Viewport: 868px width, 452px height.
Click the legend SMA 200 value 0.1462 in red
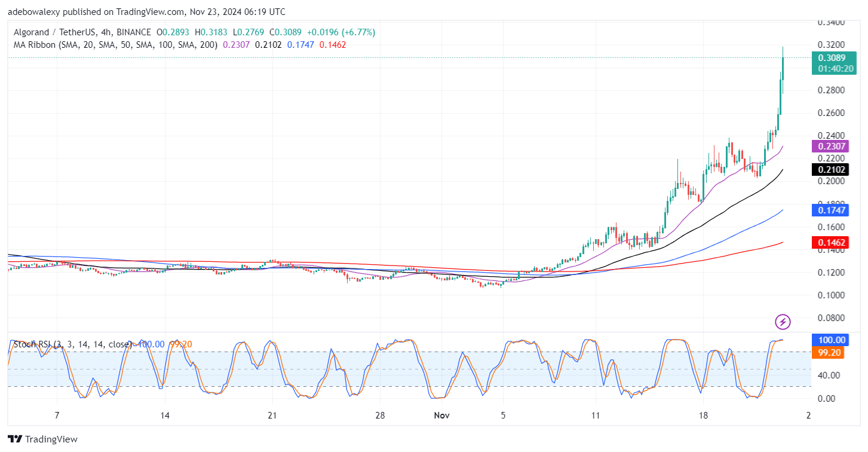(x=333, y=44)
